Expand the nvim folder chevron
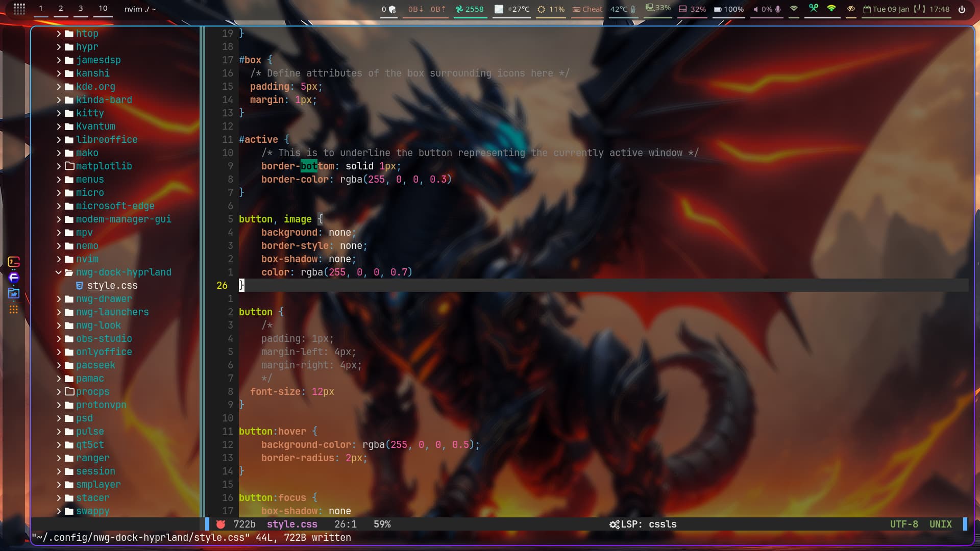The image size is (980, 551). point(59,259)
